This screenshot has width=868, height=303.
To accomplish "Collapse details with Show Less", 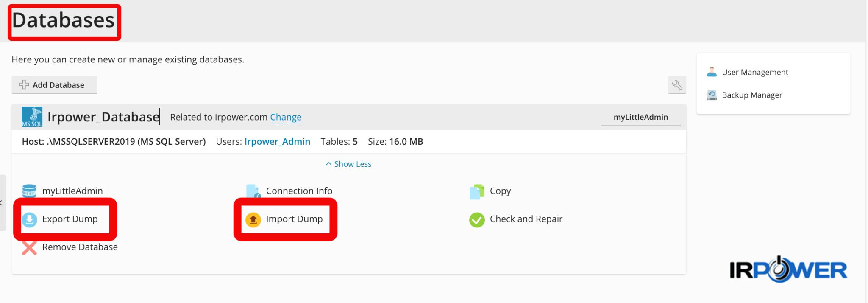I will coord(348,164).
